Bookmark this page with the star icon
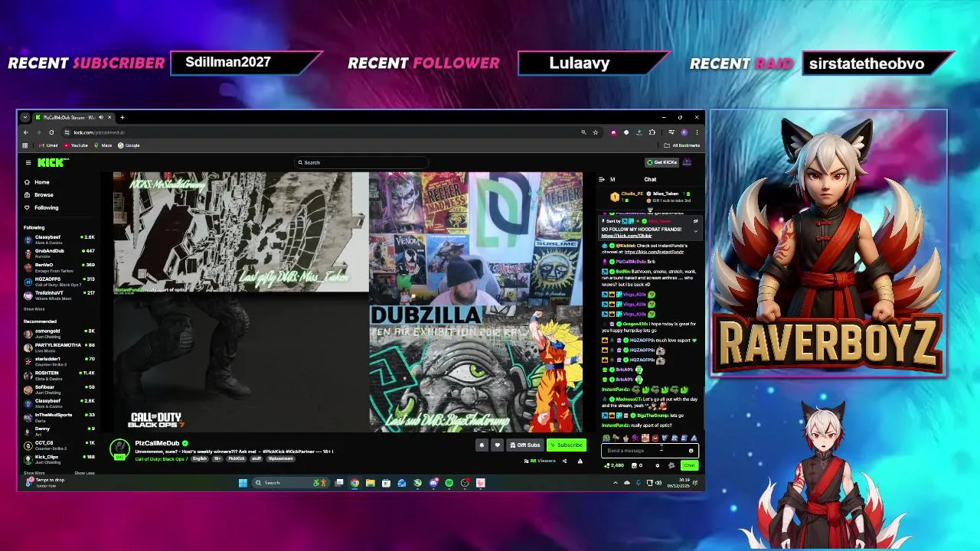Screen dimensions: 980x551 [x=595, y=132]
